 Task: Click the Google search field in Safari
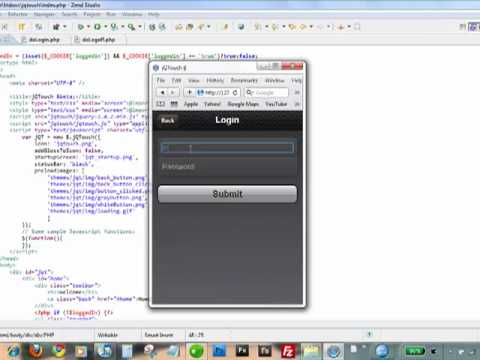pos(267,92)
